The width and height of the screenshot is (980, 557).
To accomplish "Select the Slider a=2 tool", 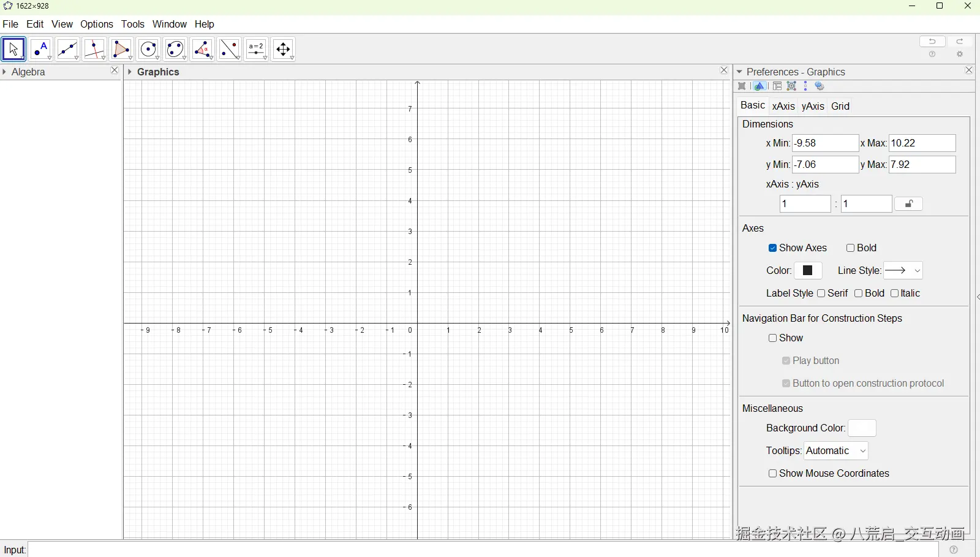I will pos(256,49).
